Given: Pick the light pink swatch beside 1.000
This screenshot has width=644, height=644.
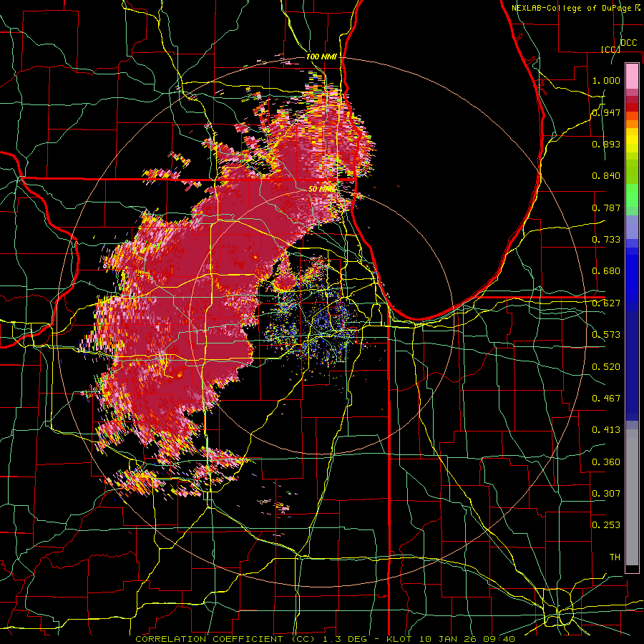Looking at the screenshot, I should (x=632, y=77).
